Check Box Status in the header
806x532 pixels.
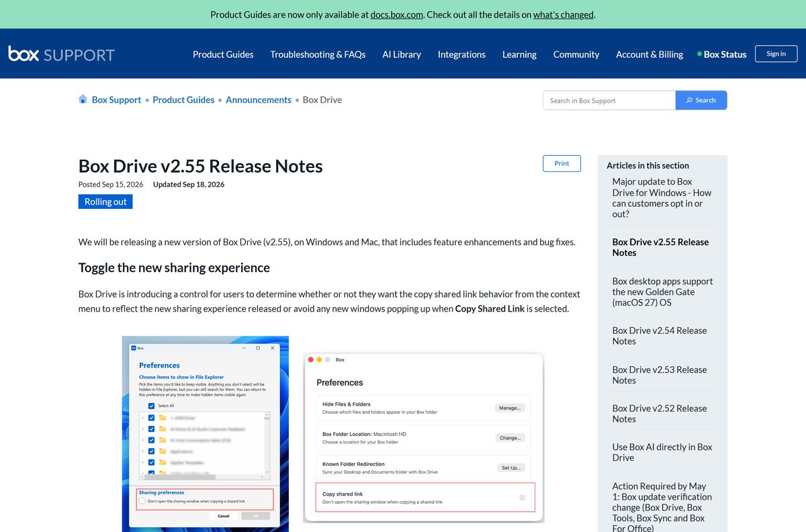[722, 54]
